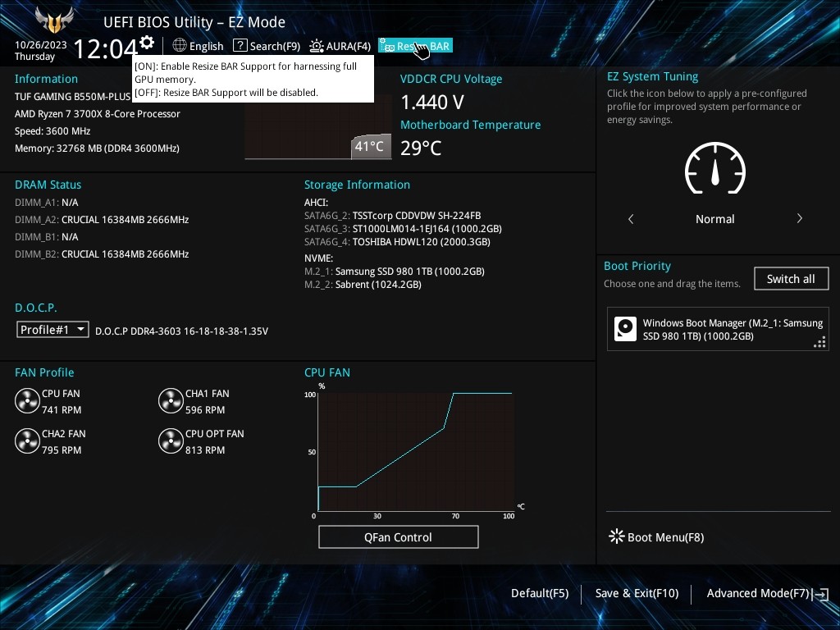This screenshot has height=630, width=840.
Task: Click the ASUS TUF logo
Action: (x=53, y=21)
